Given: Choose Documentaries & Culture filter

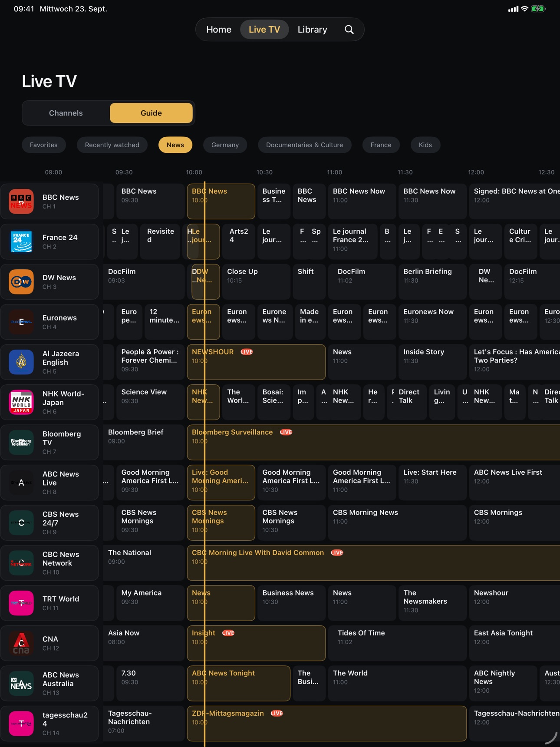Looking at the screenshot, I should pyautogui.click(x=305, y=145).
